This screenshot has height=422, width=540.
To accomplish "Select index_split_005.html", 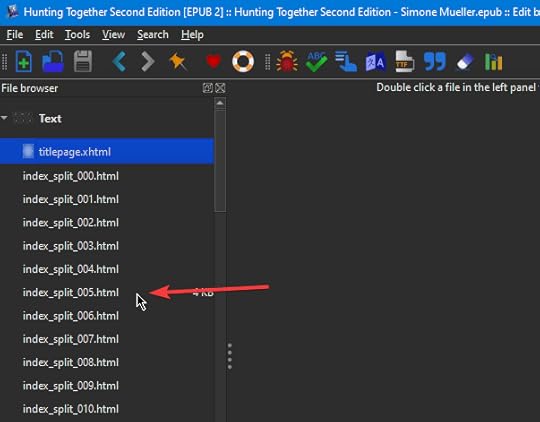I will 107,292.
